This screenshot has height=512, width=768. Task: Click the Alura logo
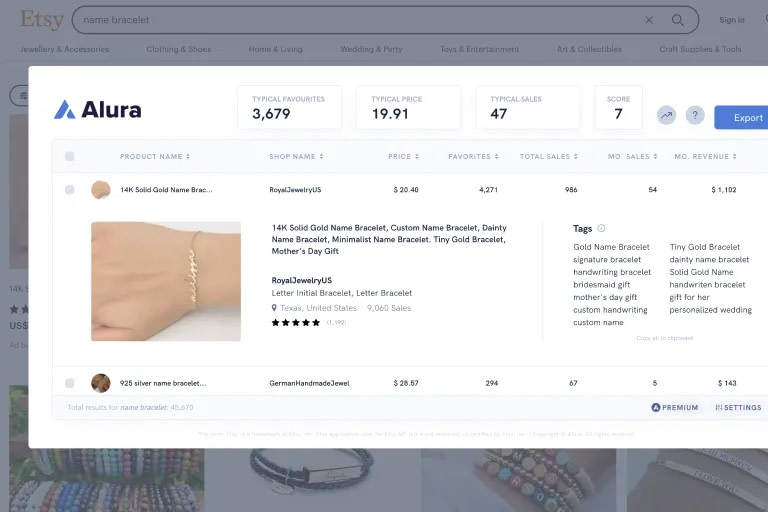point(97,110)
